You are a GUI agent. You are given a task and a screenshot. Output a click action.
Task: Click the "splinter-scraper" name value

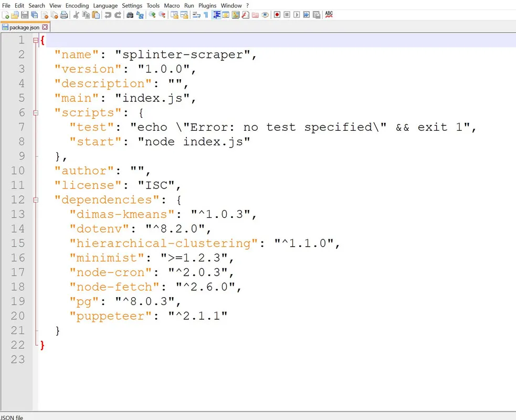tap(183, 55)
